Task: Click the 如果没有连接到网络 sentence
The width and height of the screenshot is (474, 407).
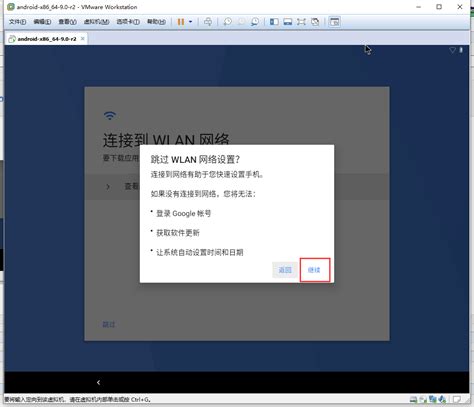Action: point(203,194)
